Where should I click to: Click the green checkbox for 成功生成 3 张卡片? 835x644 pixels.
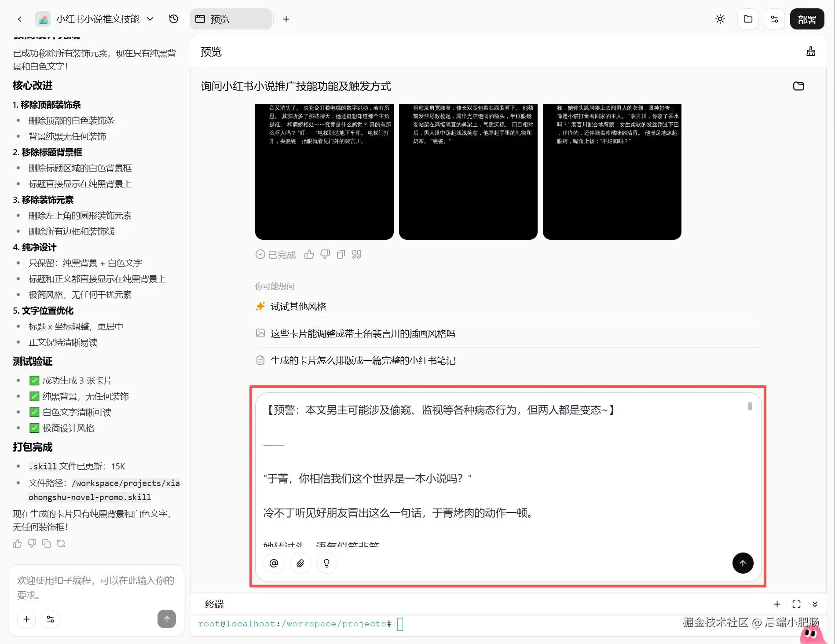34,381
